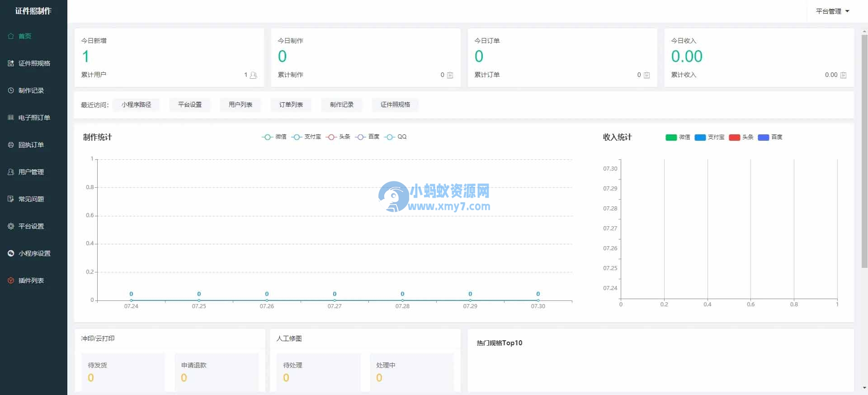Screen dimensions: 868x395
Task: Click the 电子照订单 list icon
Action: click(x=11, y=118)
